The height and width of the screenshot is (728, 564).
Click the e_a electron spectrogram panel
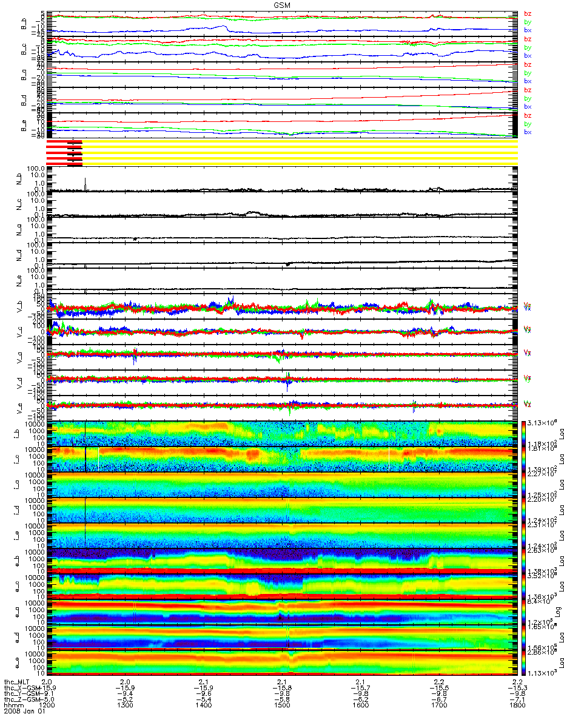point(282,612)
